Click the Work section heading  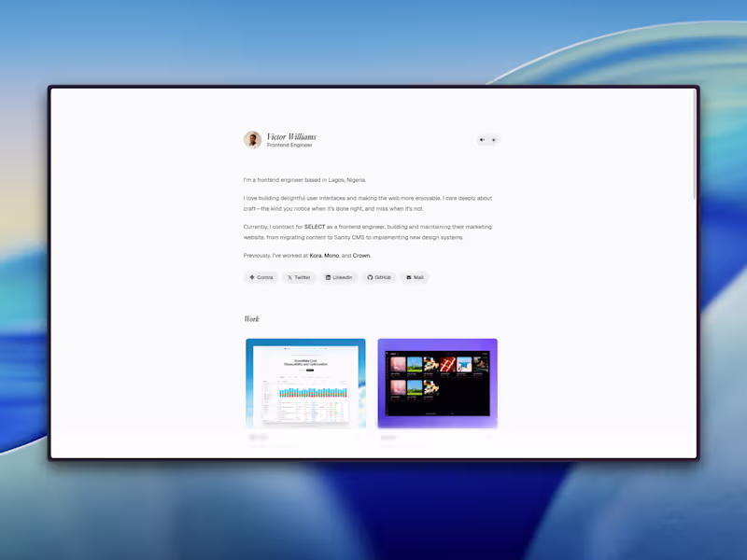point(251,319)
